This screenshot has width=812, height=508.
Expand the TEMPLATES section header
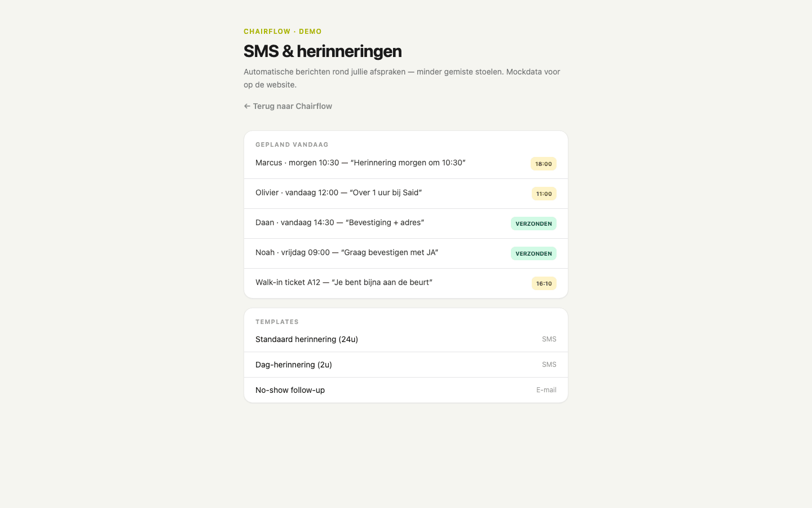[x=277, y=322]
